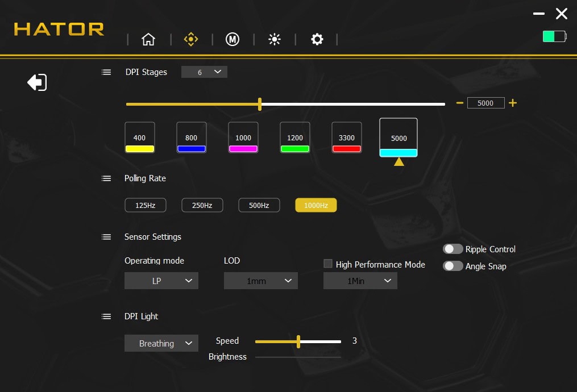Click the DPI Light section list icon
Screen dimensions: 577x392
[106, 316]
